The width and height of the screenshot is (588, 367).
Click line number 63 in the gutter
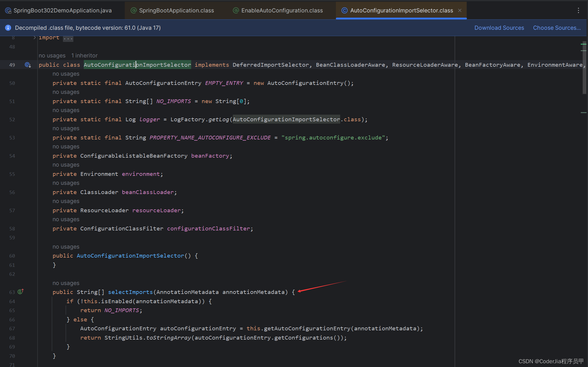pyautogui.click(x=12, y=292)
